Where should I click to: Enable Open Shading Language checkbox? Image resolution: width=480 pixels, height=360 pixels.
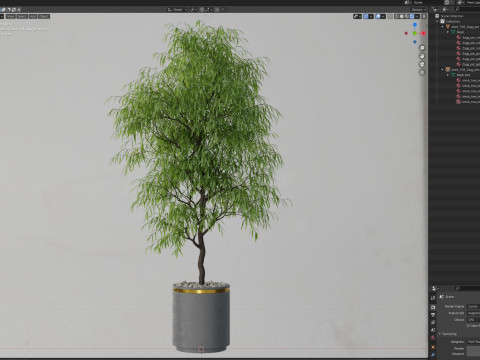(x=468, y=326)
